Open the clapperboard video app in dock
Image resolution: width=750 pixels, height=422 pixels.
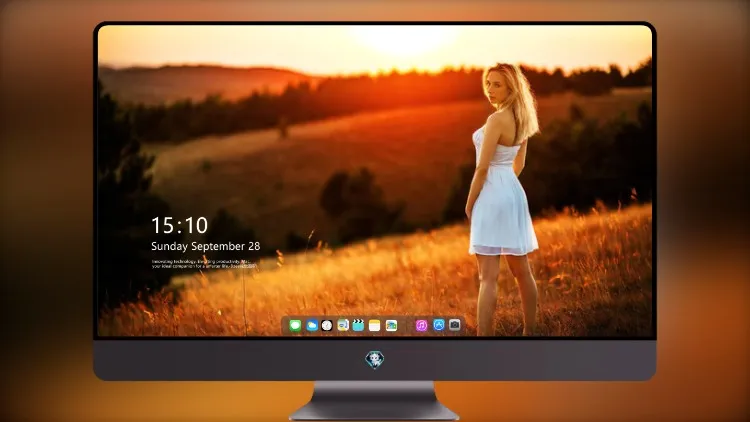[358, 326]
